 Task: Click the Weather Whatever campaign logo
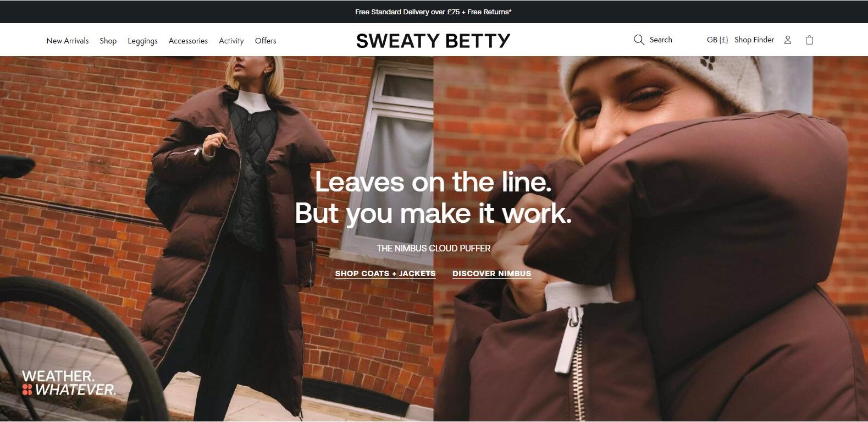click(69, 383)
